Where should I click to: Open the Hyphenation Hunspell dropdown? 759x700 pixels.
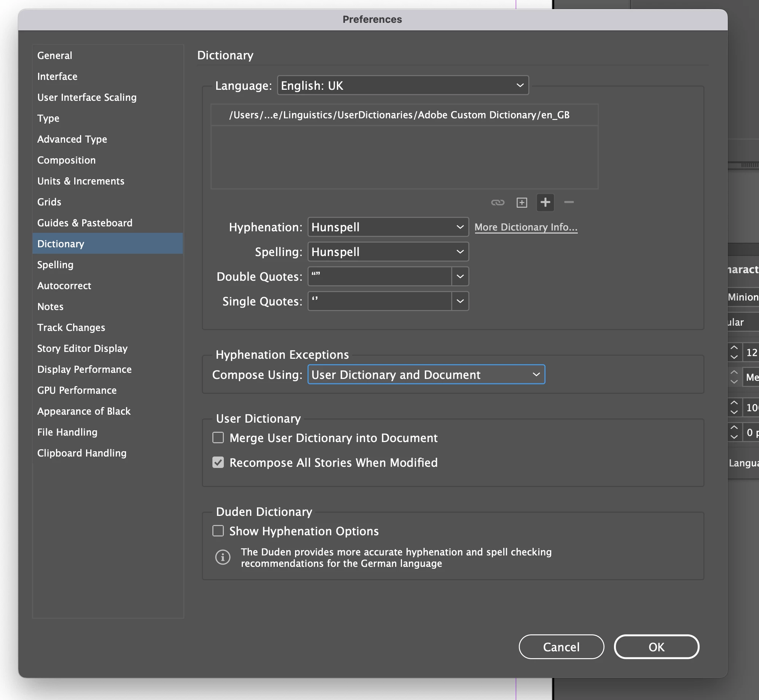(x=388, y=227)
